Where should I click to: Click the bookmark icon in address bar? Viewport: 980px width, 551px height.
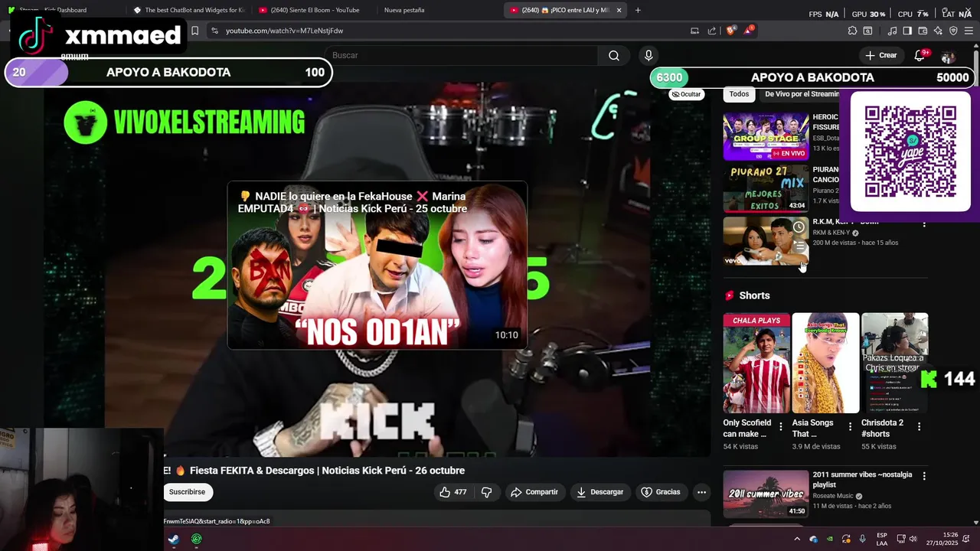[x=194, y=31]
